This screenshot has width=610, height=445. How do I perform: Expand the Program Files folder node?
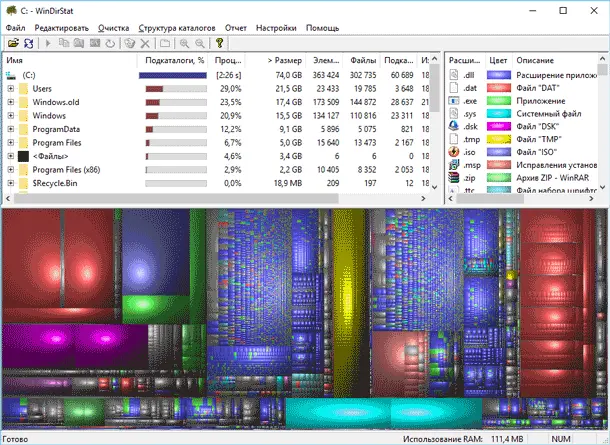tap(11, 142)
